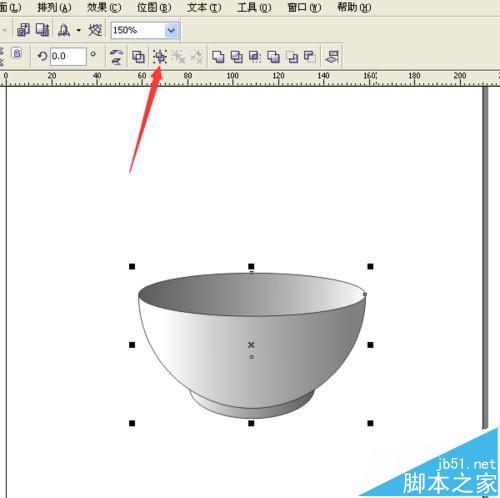The image size is (500, 498).
Task: Click the upper mirror button to flip horizontally
Action: [116, 52]
